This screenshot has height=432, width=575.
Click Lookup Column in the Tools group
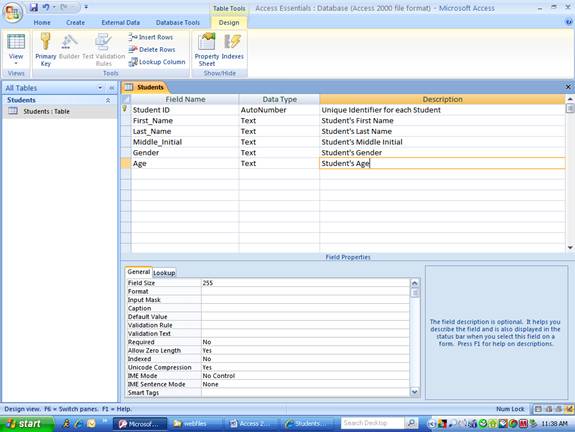157,62
